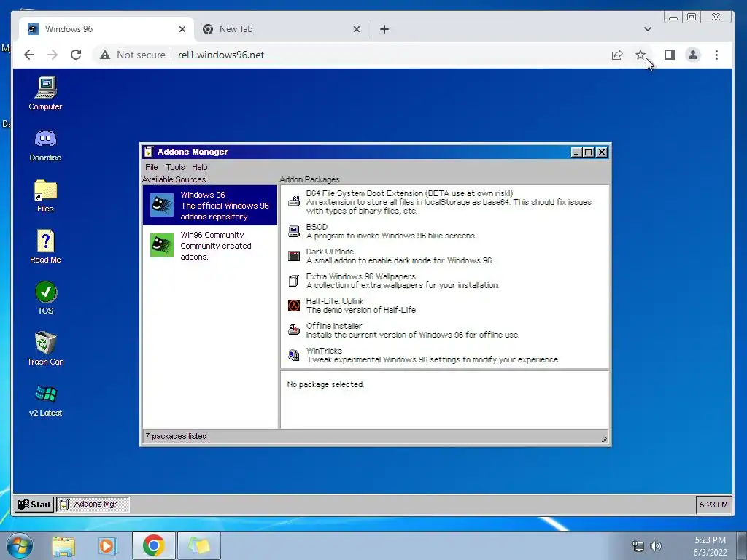
Task: Click the Offline Installer package icon
Action: [x=294, y=330]
